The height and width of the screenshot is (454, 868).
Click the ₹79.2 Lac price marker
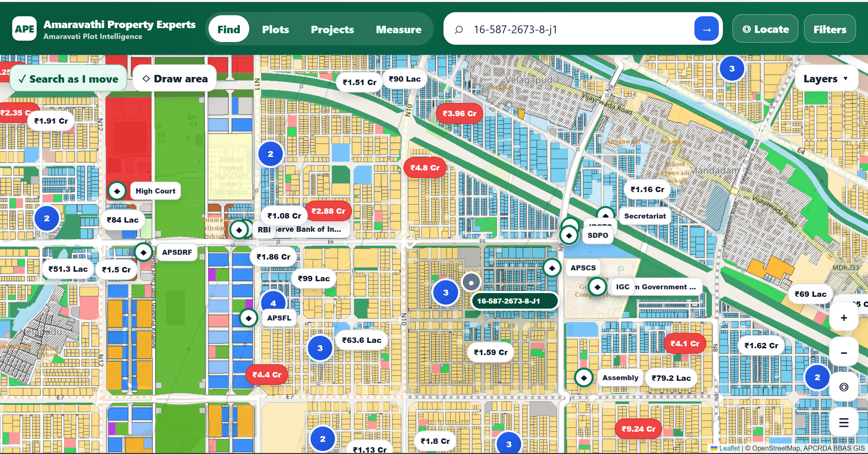(x=671, y=378)
